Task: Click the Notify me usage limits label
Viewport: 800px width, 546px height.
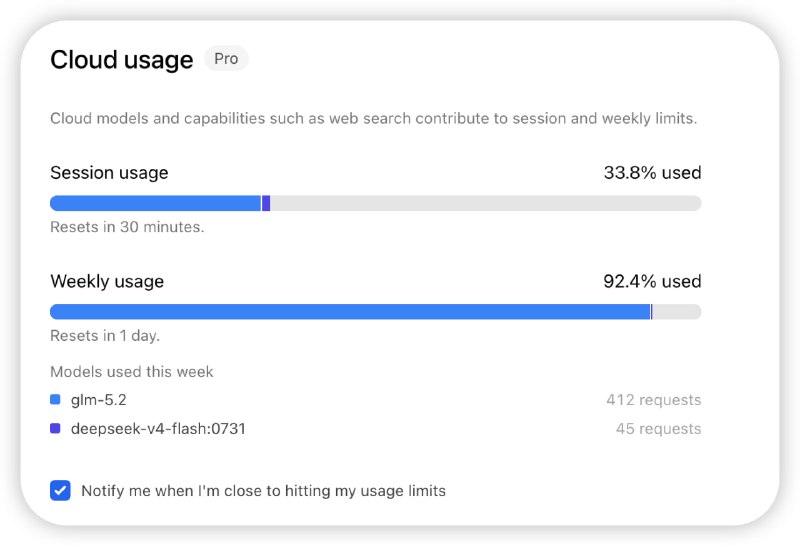Action: 263,491
